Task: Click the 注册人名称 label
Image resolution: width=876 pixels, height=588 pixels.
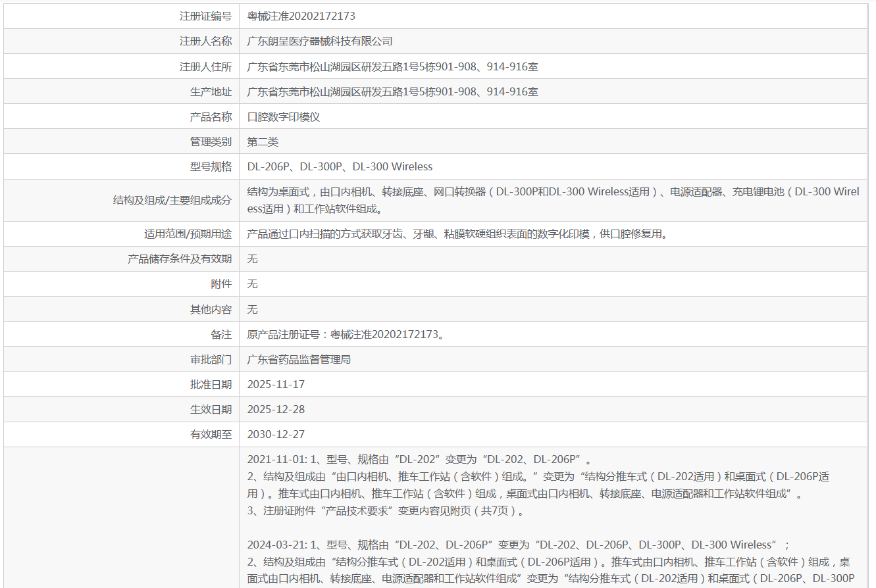Action: point(205,41)
